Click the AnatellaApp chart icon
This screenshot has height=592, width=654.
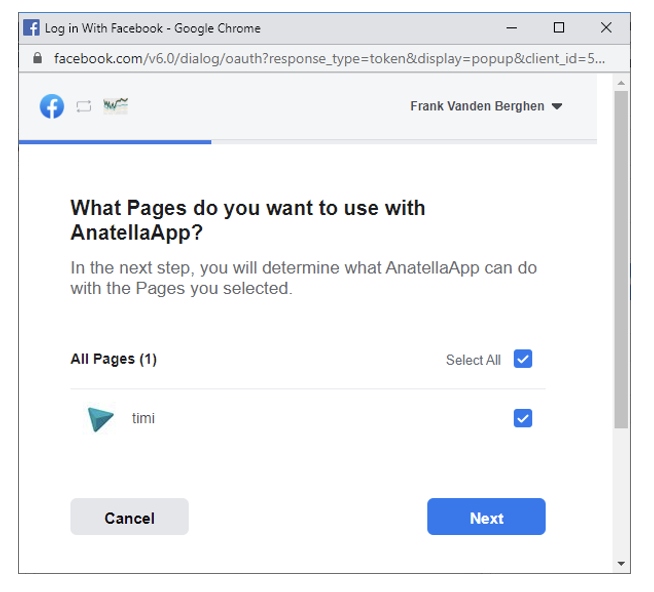coord(116,105)
